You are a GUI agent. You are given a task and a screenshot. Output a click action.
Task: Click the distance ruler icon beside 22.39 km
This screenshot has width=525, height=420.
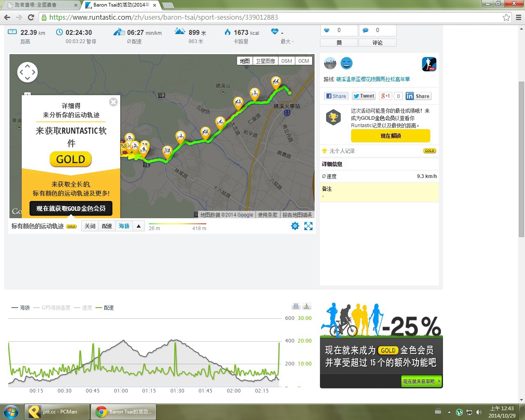12,32
